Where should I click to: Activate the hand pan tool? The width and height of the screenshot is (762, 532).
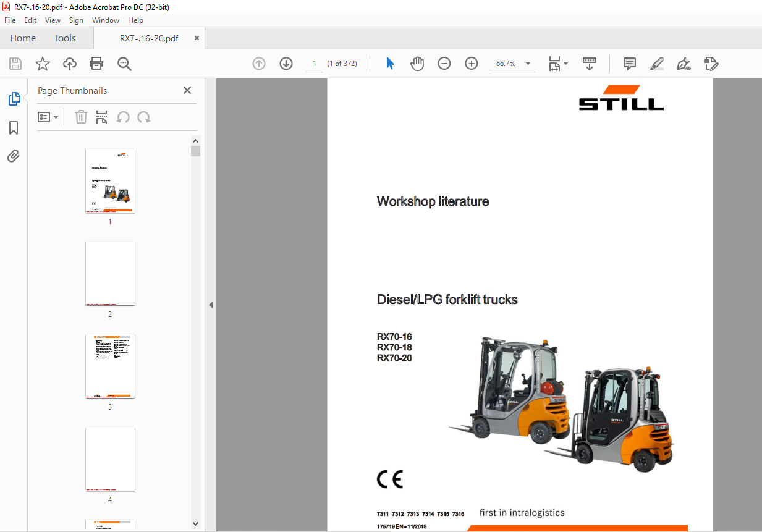tap(417, 64)
